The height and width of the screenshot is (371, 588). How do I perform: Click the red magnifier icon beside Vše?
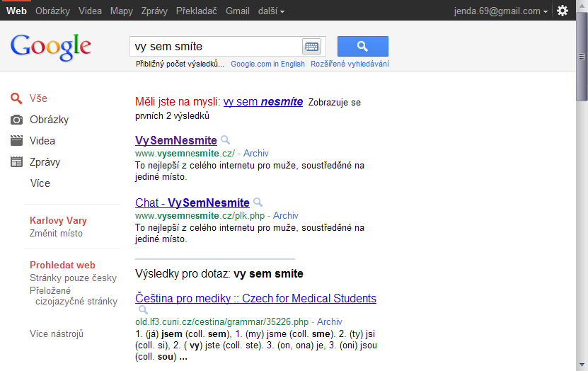16,98
